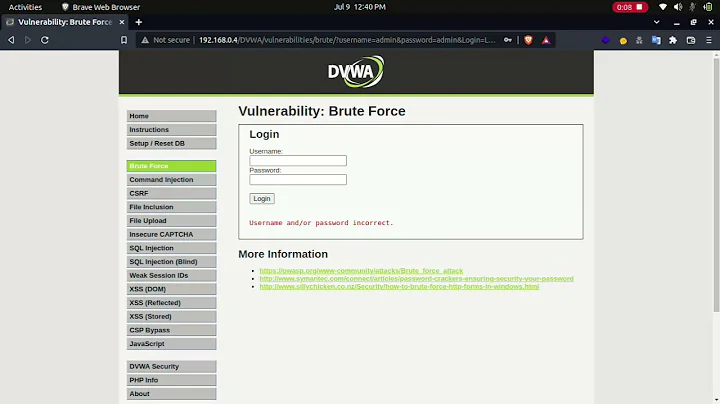Stop the screen recording indicator
Screen dimensions: 720x404
point(630,7)
